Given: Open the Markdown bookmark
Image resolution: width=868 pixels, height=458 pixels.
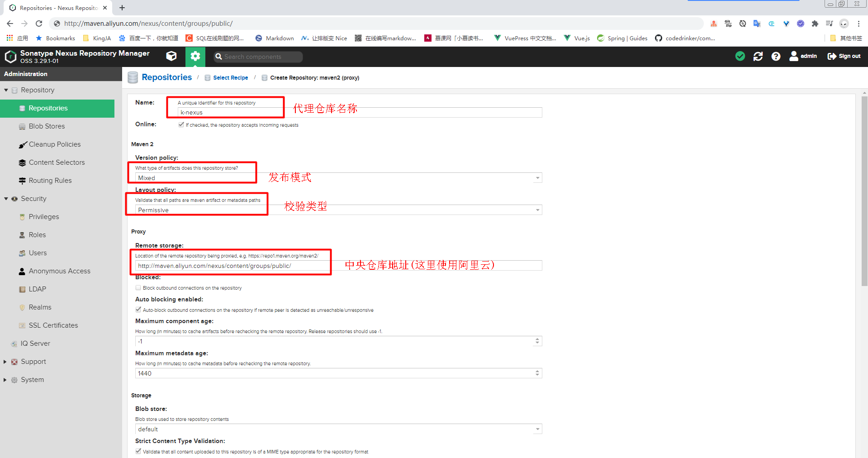Looking at the screenshot, I should [275, 38].
